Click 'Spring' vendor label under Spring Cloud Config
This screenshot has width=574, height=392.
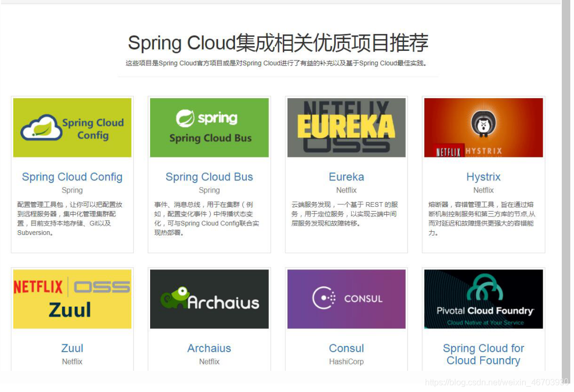72,190
